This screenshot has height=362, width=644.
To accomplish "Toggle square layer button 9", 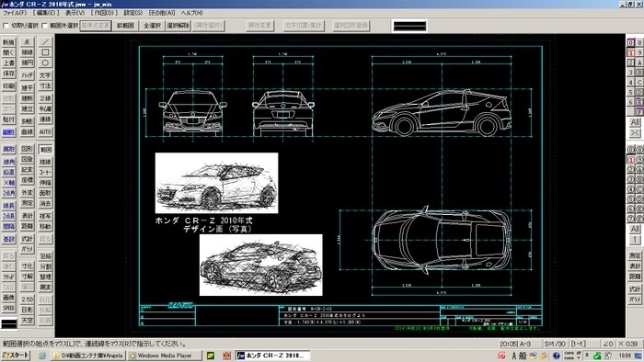I will (639, 53).
